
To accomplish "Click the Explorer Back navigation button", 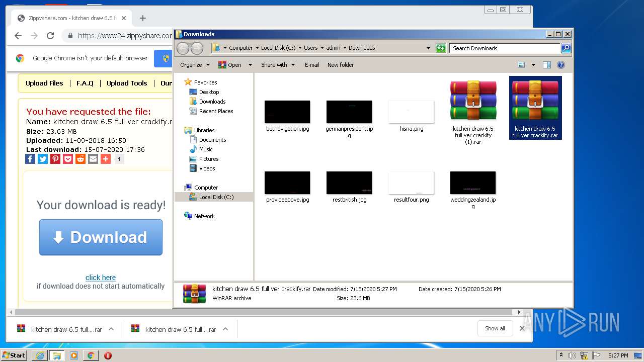I will point(183,48).
